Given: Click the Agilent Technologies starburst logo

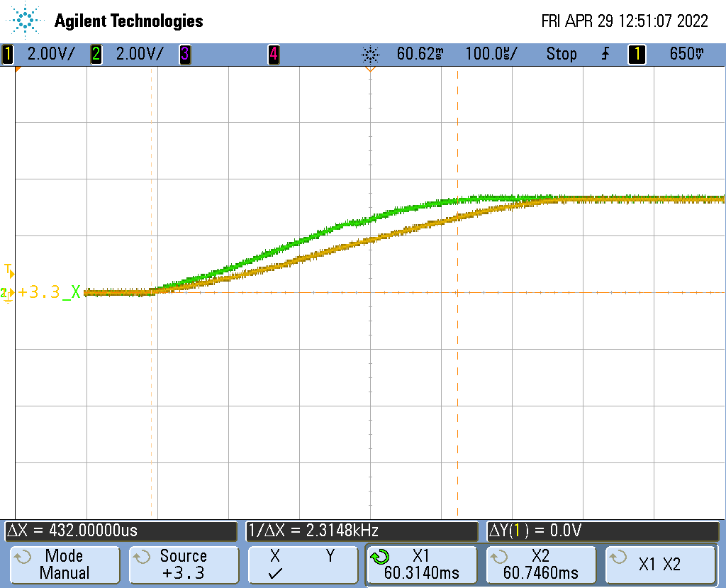Looking at the screenshot, I should pos(25,20).
